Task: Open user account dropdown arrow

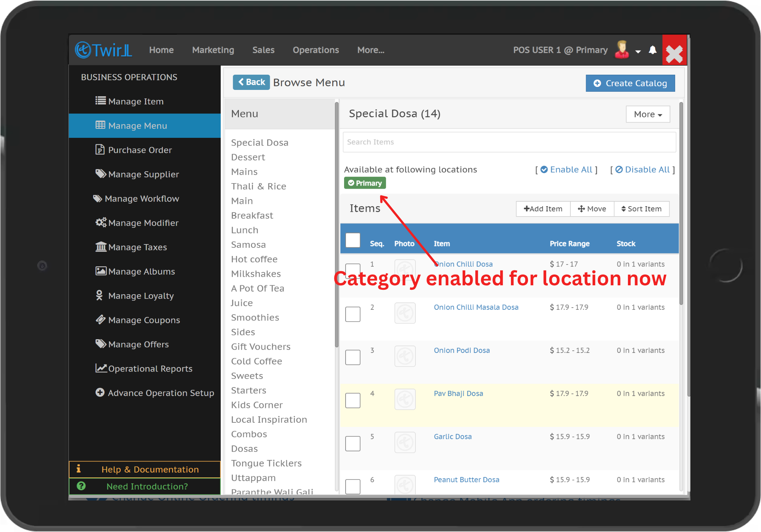Action: pos(638,51)
